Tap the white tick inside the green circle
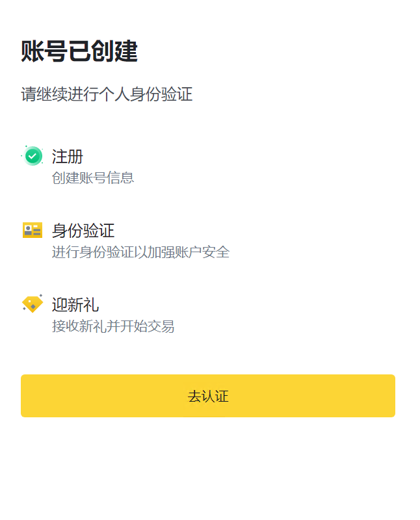 point(33,156)
